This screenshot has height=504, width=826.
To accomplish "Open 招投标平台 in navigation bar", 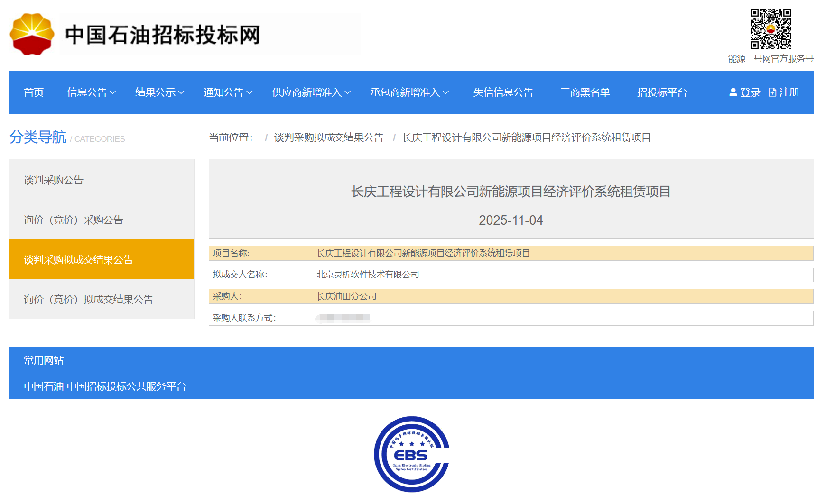I will [x=662, y=92].
